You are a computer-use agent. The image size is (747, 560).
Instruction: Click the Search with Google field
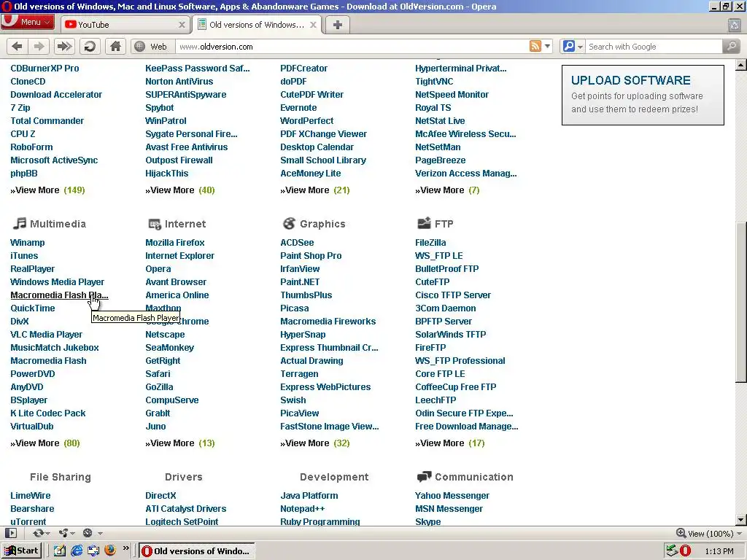coord(654,46)
